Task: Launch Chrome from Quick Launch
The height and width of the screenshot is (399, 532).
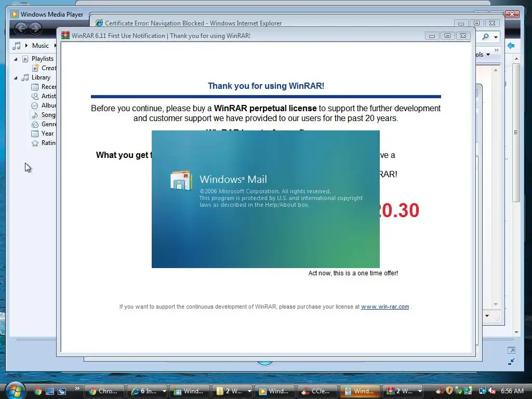Action: pos(37,391)
